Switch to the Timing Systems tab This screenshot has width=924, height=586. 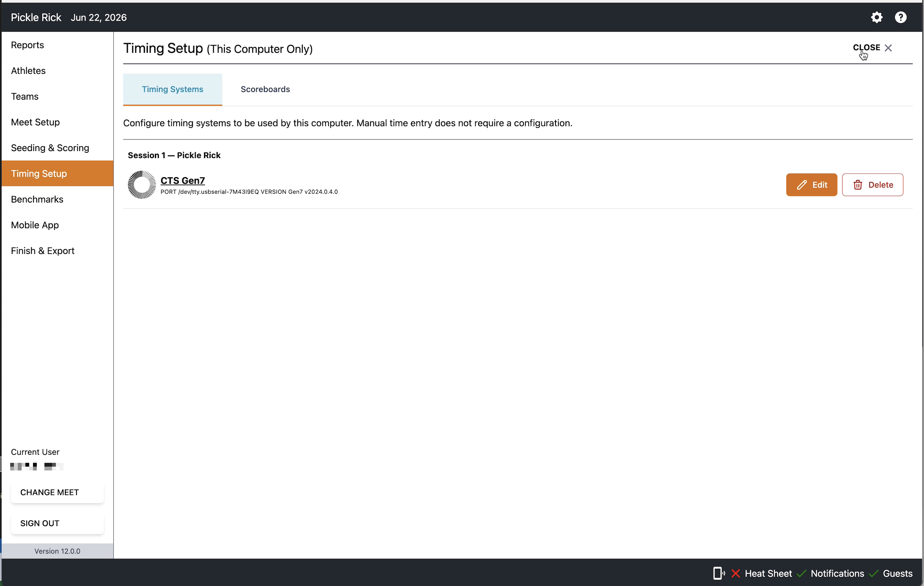172,89
